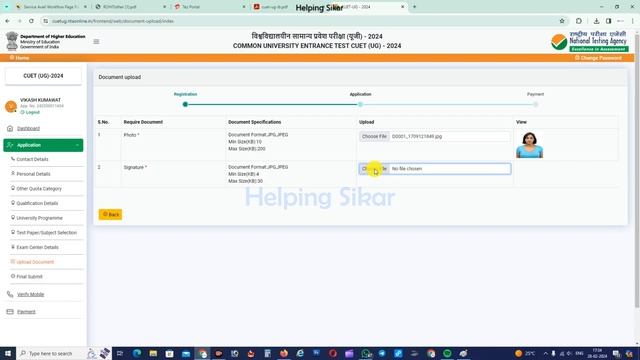This screenshot has width=640, height=360.
Task: Open Telegram from taskbar
Action: [x=382, y=353]
